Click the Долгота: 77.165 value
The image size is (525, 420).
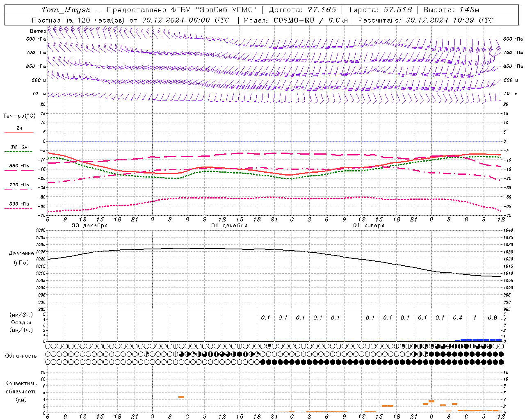coord(302,10)
